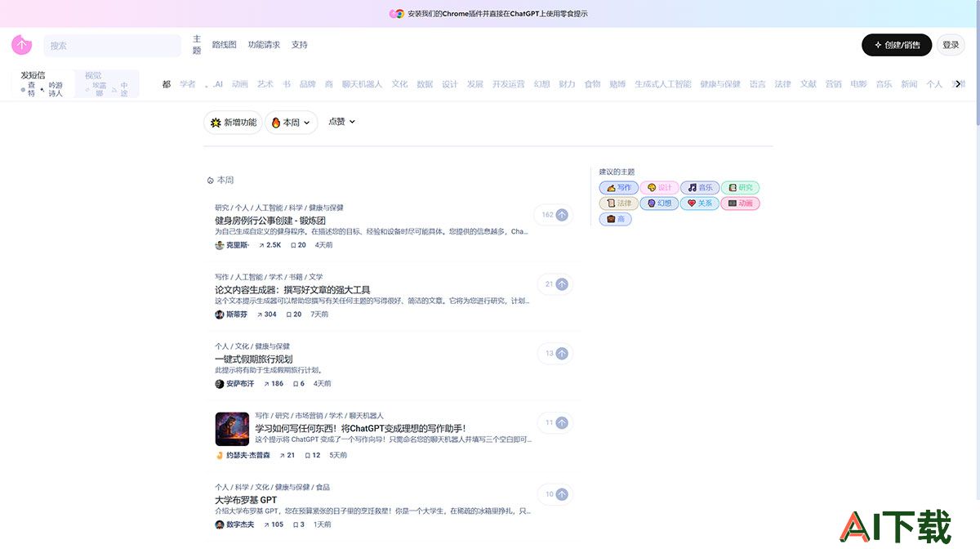Select the 写作 suggested topic chip

[619, 188]
